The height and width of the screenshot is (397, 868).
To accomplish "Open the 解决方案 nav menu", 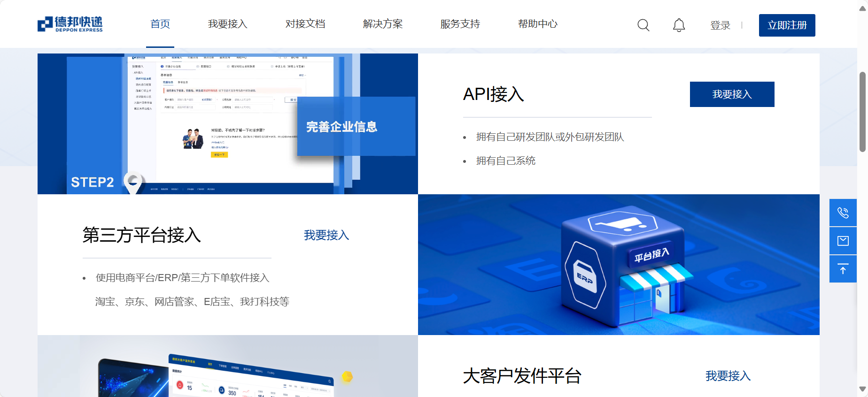I will (383, 24).
